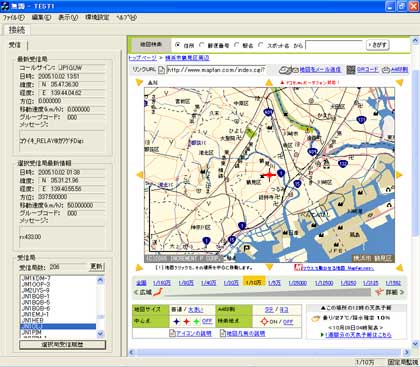Click the cloudy weather forecast icon
420x367 pixels.
(316, 318)
